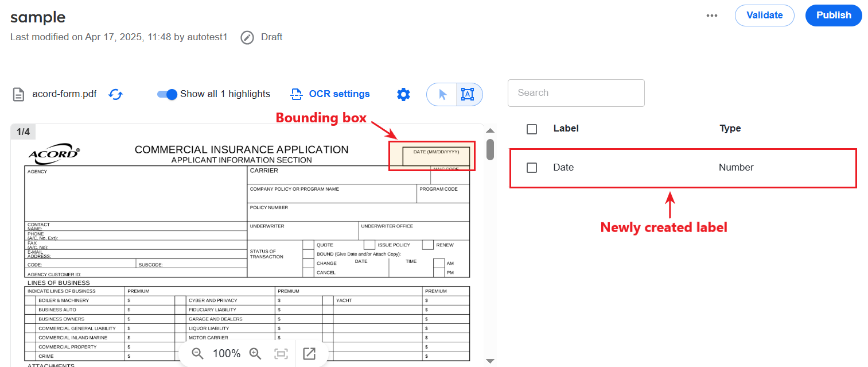Open OCR settings
Image resolution: width=868 pixels, height=367 pixels.
point(330,94)
